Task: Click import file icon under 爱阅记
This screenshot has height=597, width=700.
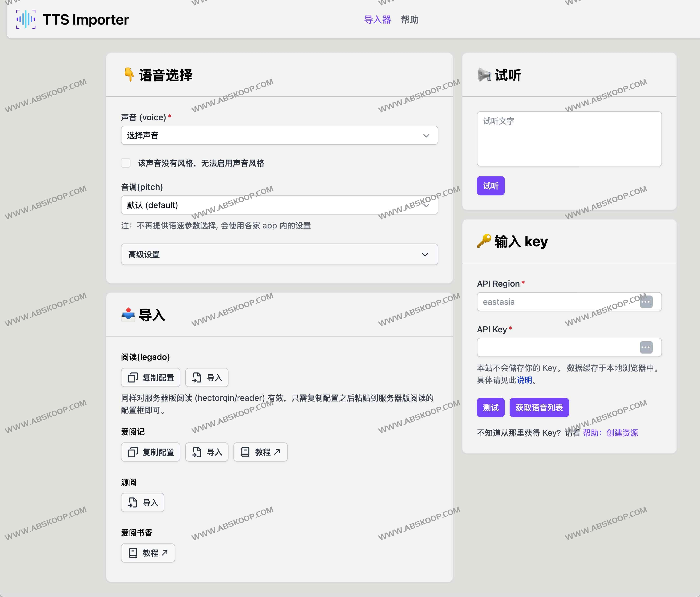Action: (197, 452)
